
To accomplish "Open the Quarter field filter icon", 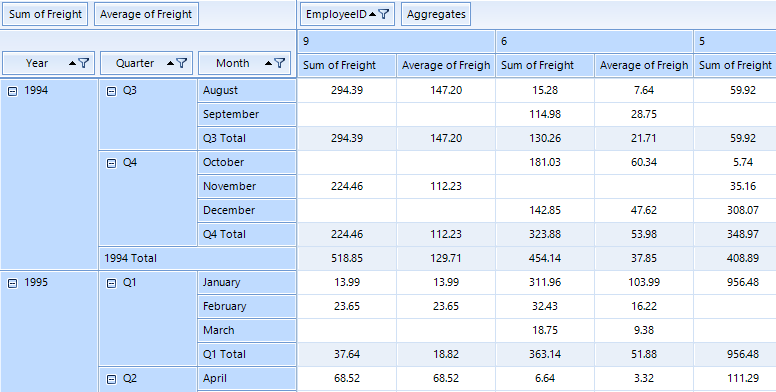I will tap(182, 63).
